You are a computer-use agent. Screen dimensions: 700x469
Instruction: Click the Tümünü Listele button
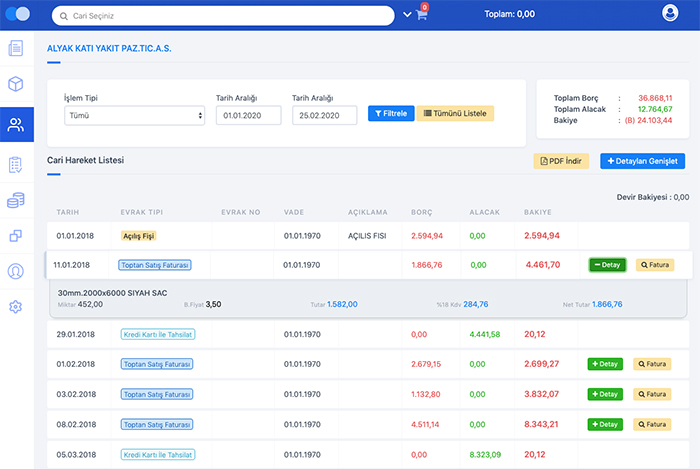click(455, 113)
